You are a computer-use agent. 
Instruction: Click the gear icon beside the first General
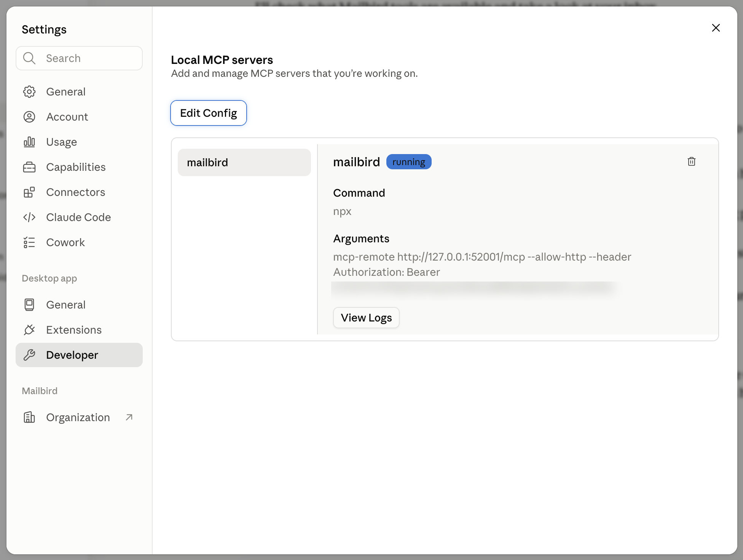click(x=29, y=92)
